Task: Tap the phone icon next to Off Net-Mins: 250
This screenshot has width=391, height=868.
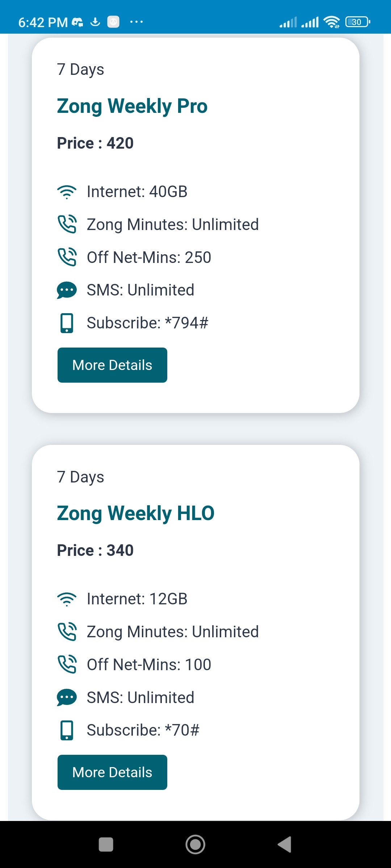Action: pyautogui.click(x=67, y=257)
